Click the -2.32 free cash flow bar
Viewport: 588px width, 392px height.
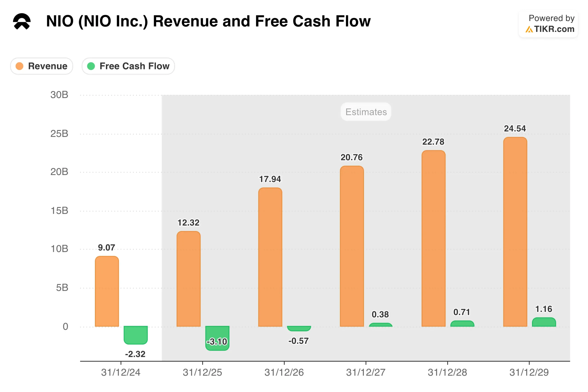coord(136,335)
